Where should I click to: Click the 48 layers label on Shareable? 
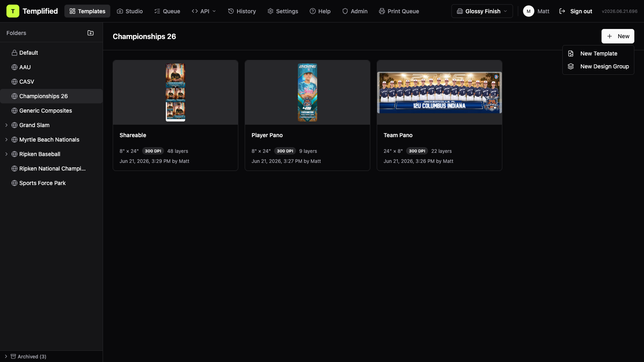(x=178, y=151)
